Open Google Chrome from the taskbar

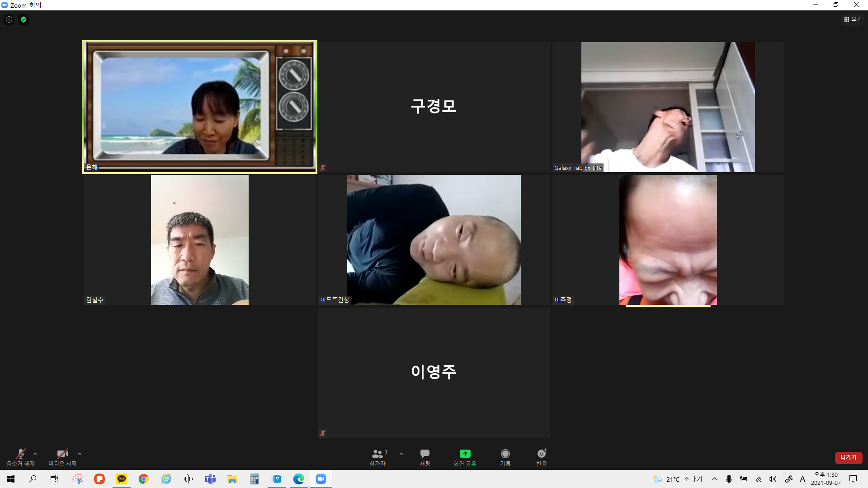144,479
